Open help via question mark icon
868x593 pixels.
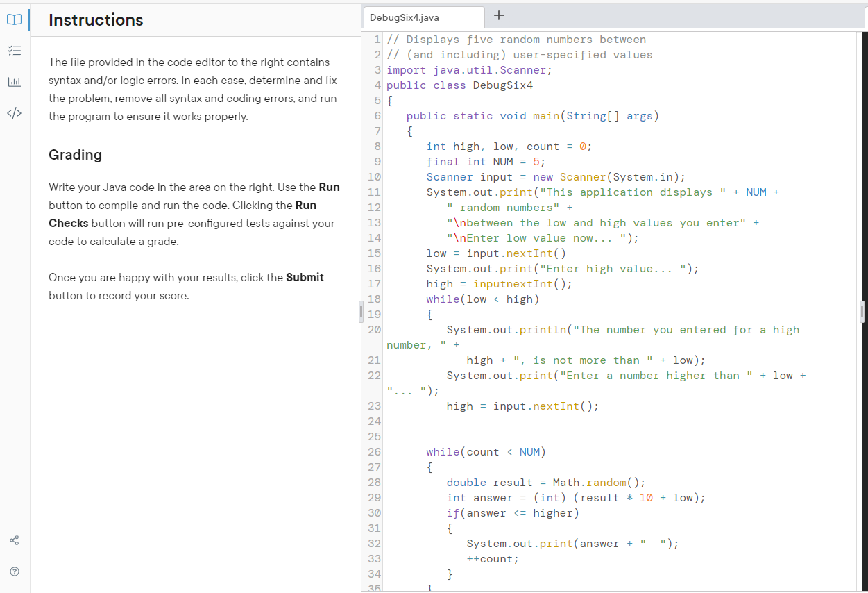(15, 571)
